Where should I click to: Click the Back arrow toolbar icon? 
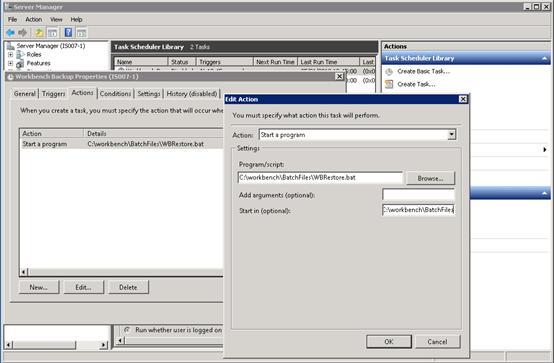pyautogui.click(x=10, y=33)
